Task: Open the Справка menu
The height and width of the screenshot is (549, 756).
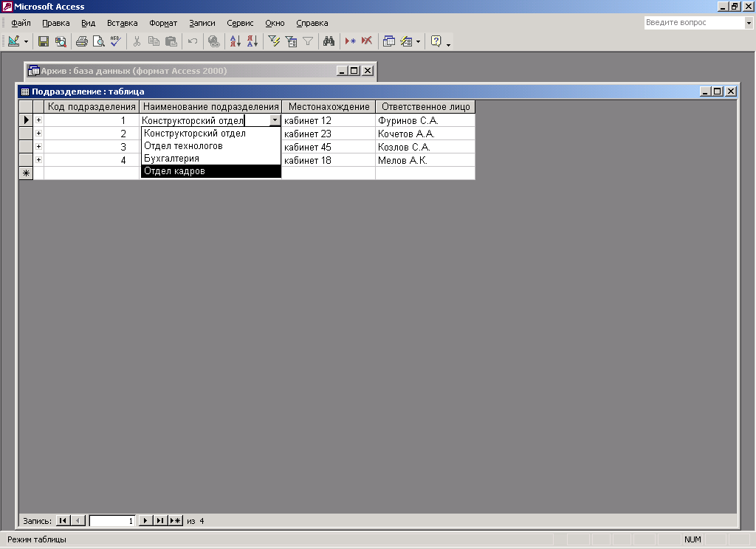Action: pos(312,23)
